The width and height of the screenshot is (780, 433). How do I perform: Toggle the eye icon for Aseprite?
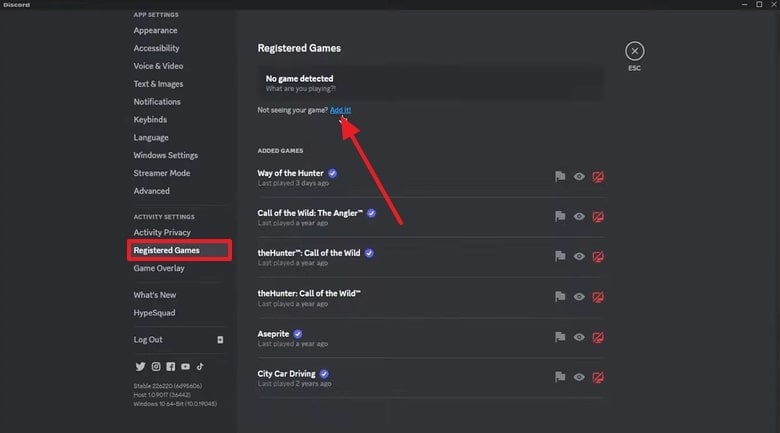coord(579,337)
